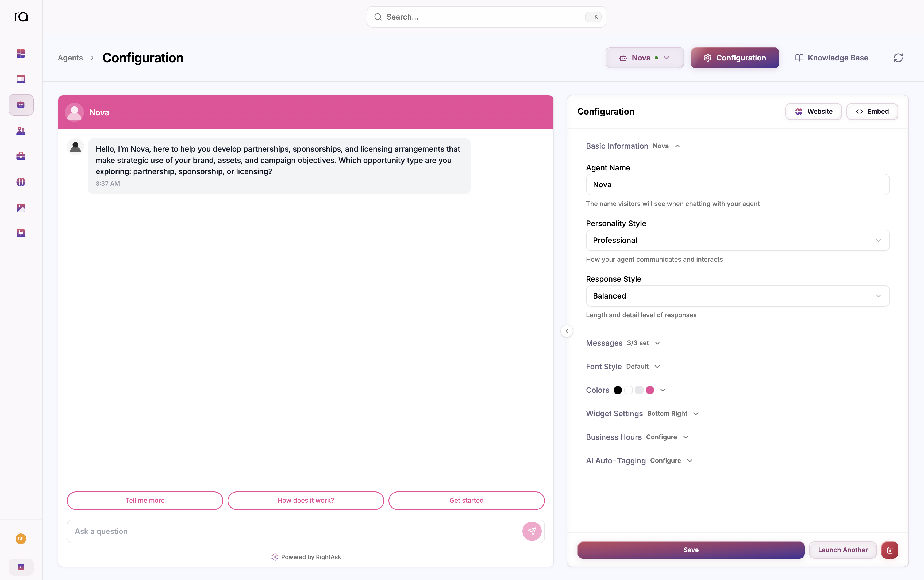
Task: Open the plug integrations icon in sidebar
Action: coord(21,233)
